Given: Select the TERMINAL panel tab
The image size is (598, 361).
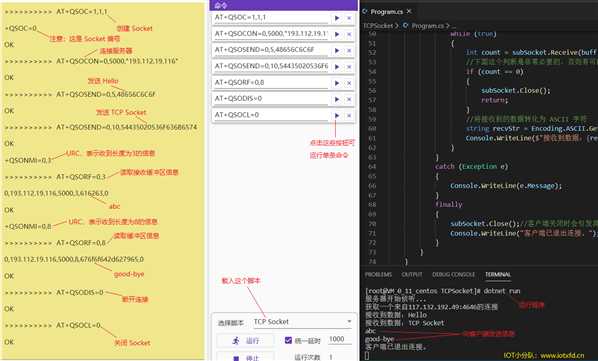Looking at the screenshot, I should pos(498,274).
